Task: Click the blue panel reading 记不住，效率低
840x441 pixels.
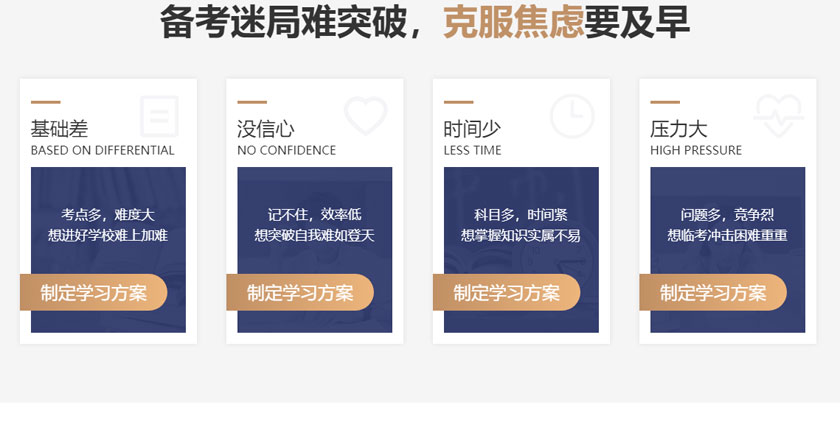Action: (314, 250)
